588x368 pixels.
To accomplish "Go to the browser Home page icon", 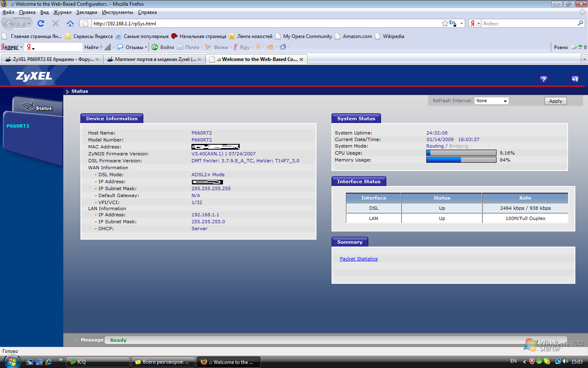I will [70, 23].
